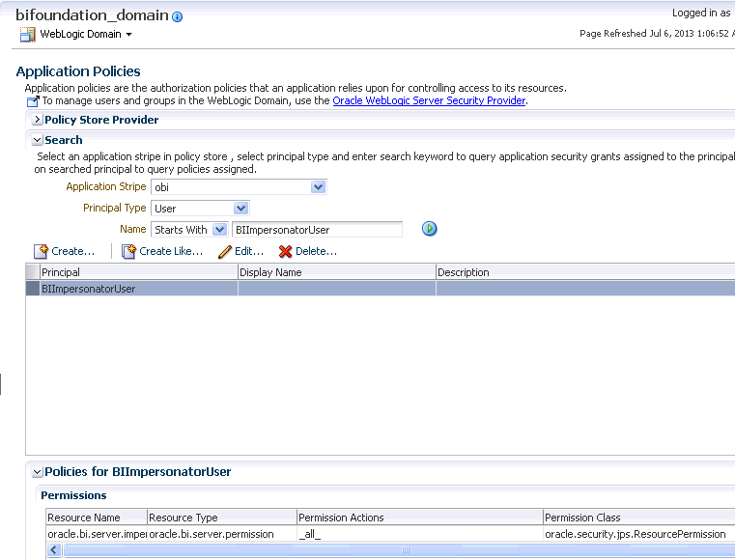Click the row selector for BIImpersonatorUser
This screenshot has width=735, height=560.
point(32,289)
